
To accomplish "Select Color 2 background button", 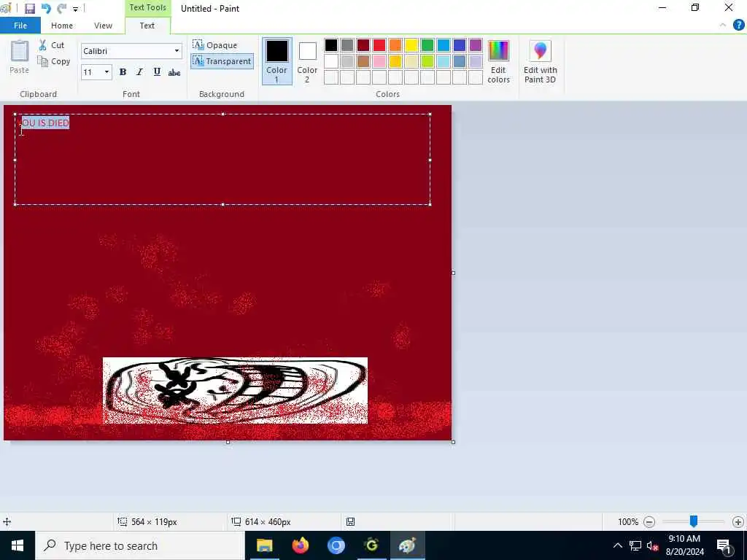I will tap(307, 61).
